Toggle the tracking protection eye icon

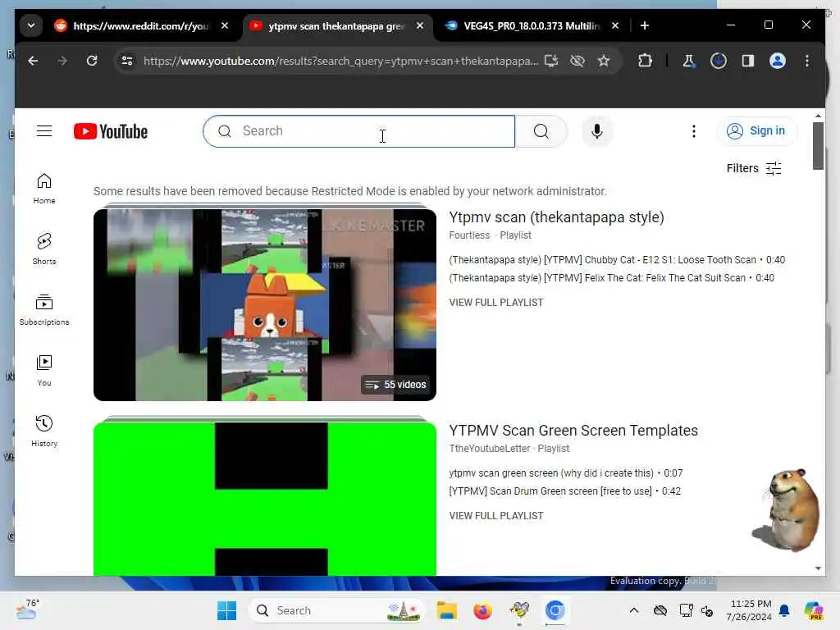[577, 61]
